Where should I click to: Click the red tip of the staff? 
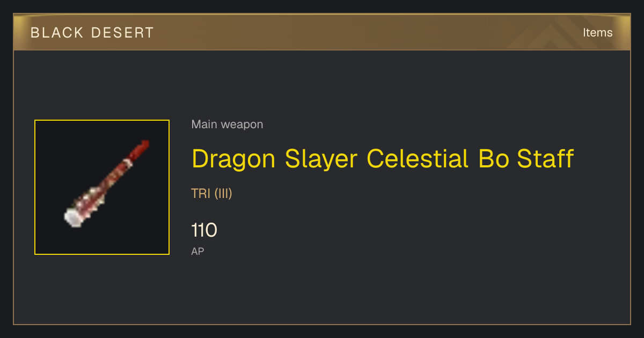click(x=141, y=149)
